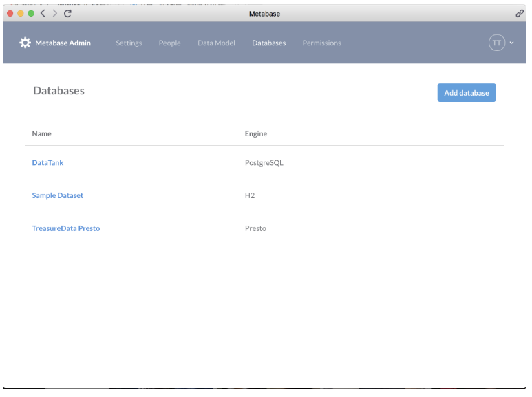Click the Engine column header
Image resolution: width=532 pixels, height=397 pixels.
255,133
